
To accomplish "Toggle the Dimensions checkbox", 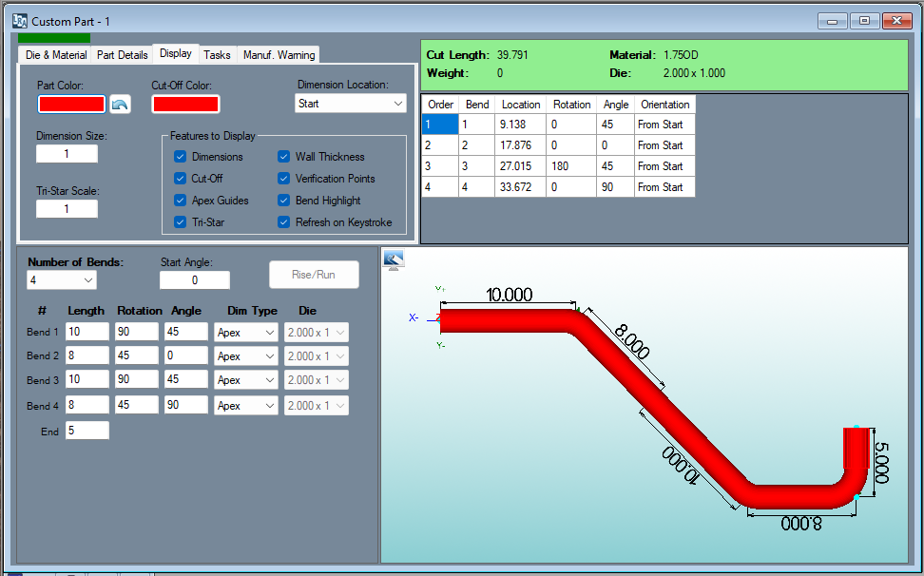I will pyautogui.click(x=181, y=157).
